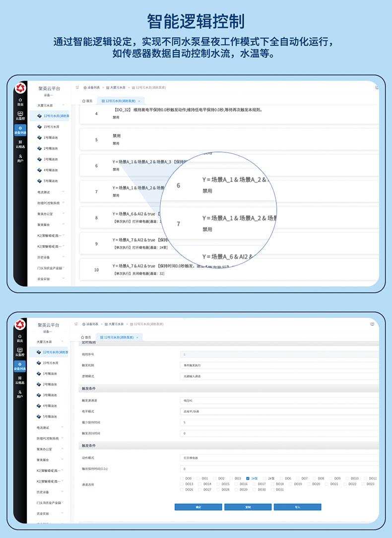The image size is (392, 538).
Task: Click the blue 确定 button
Action: [198, 507]
